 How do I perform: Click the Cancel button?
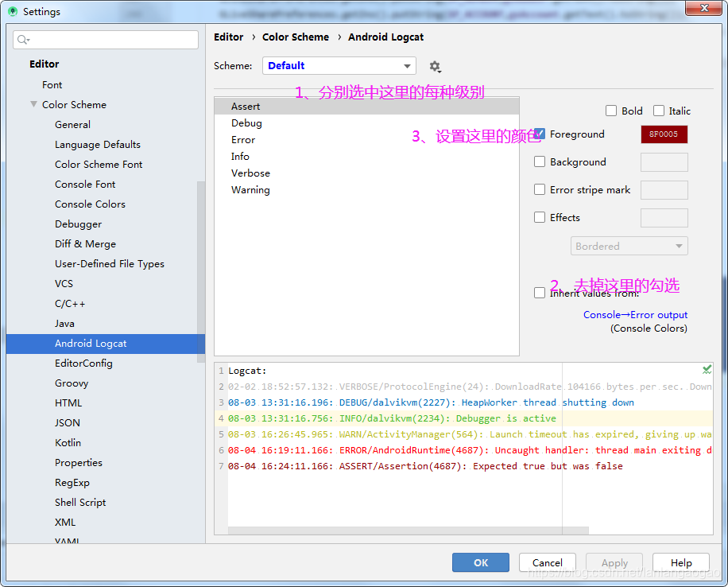click(548, 562)
